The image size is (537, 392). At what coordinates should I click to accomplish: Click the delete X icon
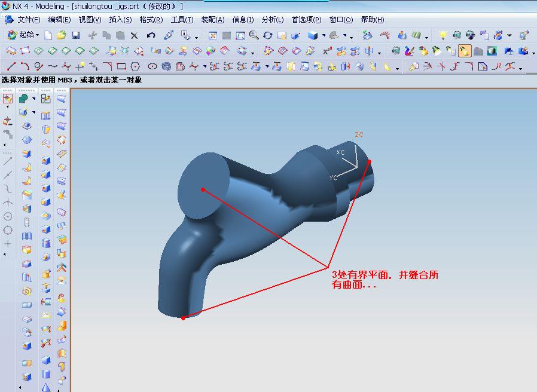coord(134,35)
